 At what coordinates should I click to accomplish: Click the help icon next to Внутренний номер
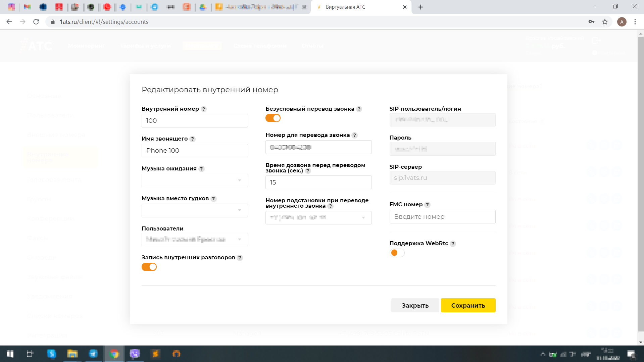pyautogui.click(x=204, y=109)
